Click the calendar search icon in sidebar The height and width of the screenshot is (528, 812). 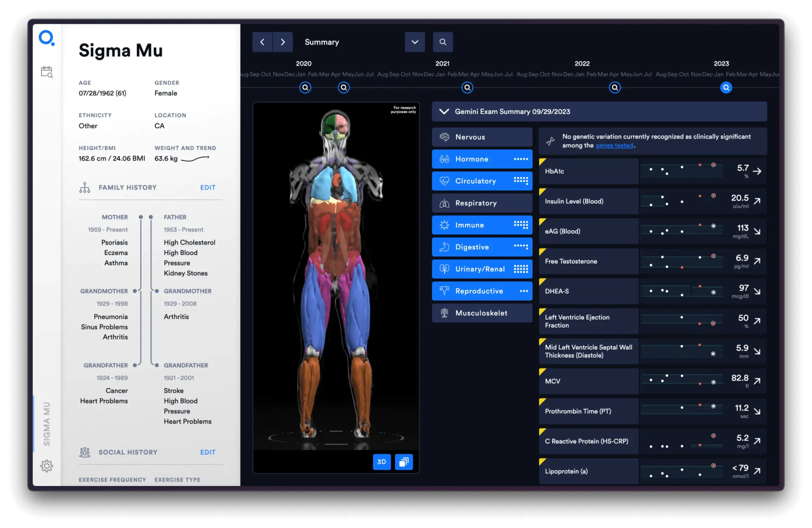47,72
